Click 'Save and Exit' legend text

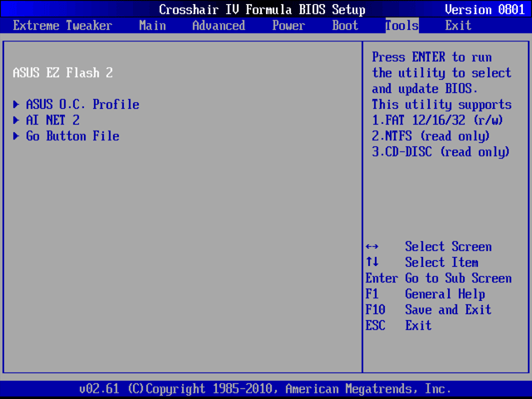coord(448,310)
